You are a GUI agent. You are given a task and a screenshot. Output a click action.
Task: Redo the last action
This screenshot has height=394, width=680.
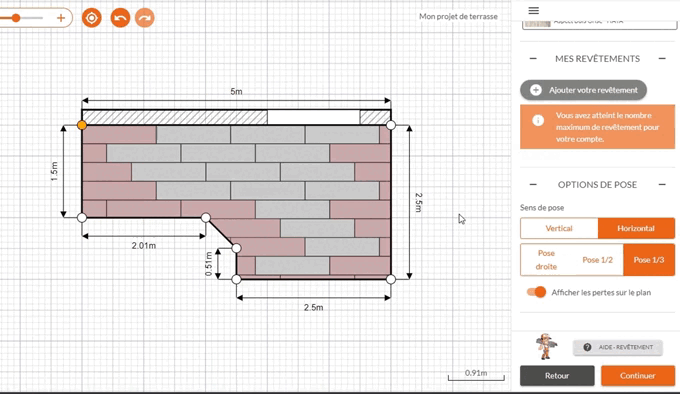tap(145, 18)
